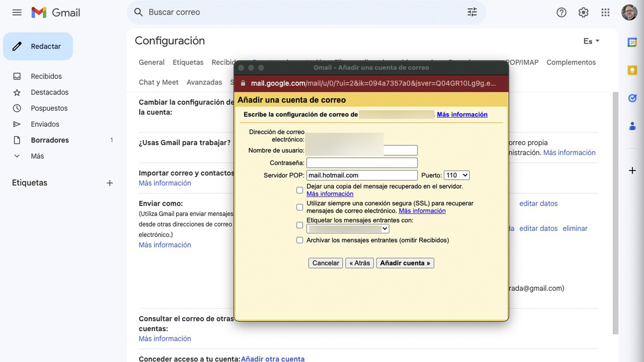Open the Borradores drafts folder
This screenshot has width=644, height=362.
50,140
